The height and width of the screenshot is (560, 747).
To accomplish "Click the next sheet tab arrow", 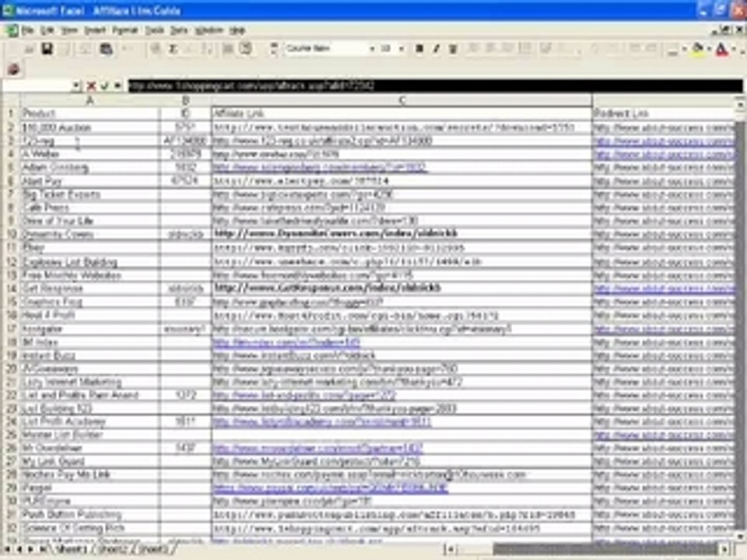I will tap(30, 549).
